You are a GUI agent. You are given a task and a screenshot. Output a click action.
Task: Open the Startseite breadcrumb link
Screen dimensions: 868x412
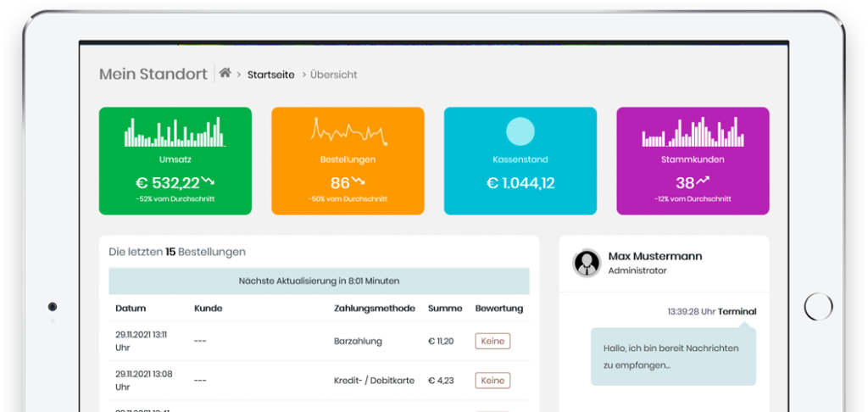pos(270,75)
